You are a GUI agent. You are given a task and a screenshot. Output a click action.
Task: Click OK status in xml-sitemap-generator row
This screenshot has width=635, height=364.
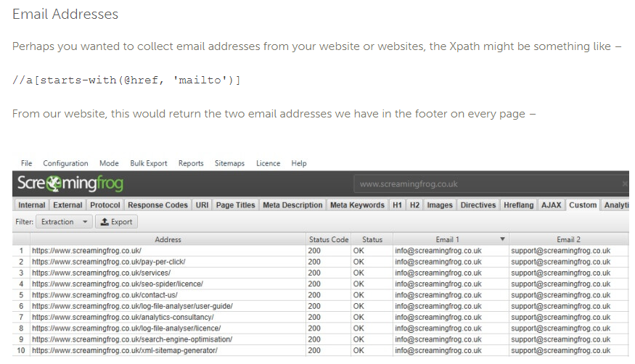coord(359,351)
